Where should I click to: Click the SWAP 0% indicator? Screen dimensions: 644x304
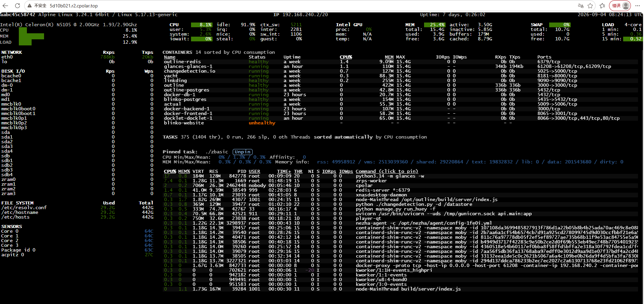[560, 25]
